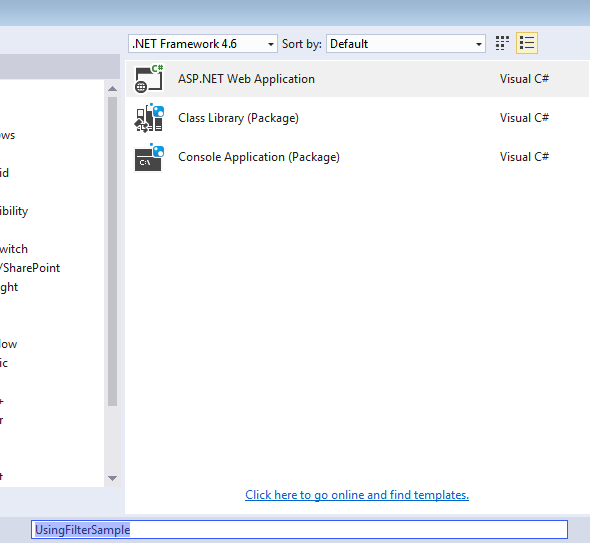
Task: Open the Sort by Default dropdown
Action: [406, 44]
